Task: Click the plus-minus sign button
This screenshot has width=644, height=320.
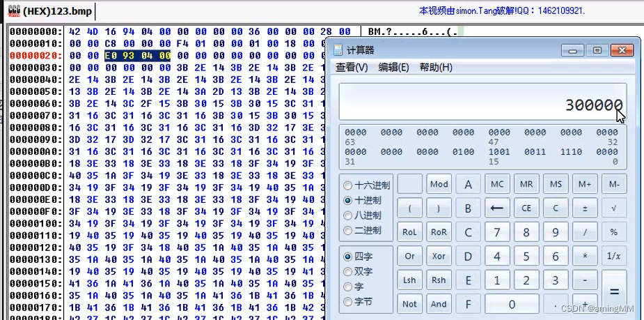Action: click(584, 208)
